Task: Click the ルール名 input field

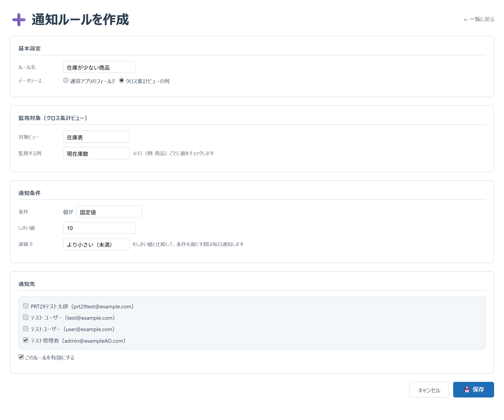Action: [x=99, y=67]
